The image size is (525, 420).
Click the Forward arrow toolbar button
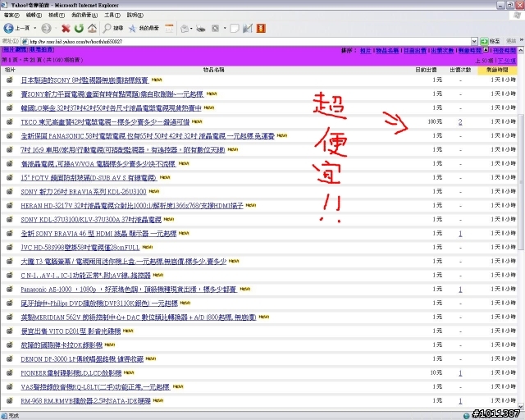coord(46,29)
